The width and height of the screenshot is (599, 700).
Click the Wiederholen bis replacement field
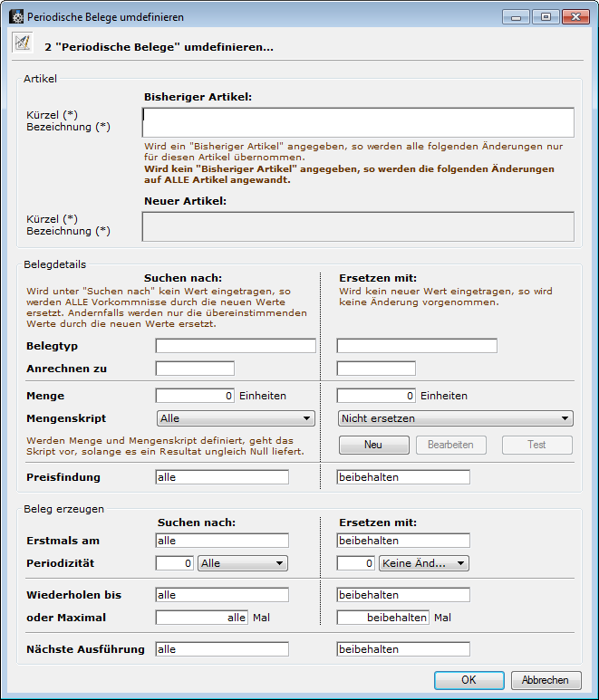tap(403, 595)
